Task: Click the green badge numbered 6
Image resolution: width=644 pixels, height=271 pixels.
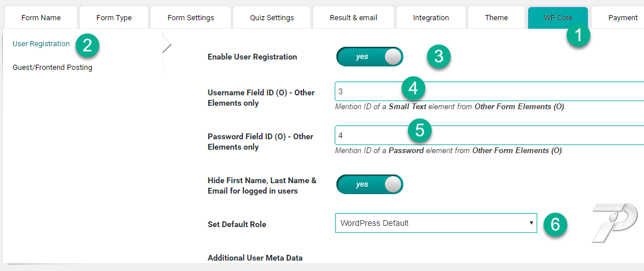Action: (555, 225)
